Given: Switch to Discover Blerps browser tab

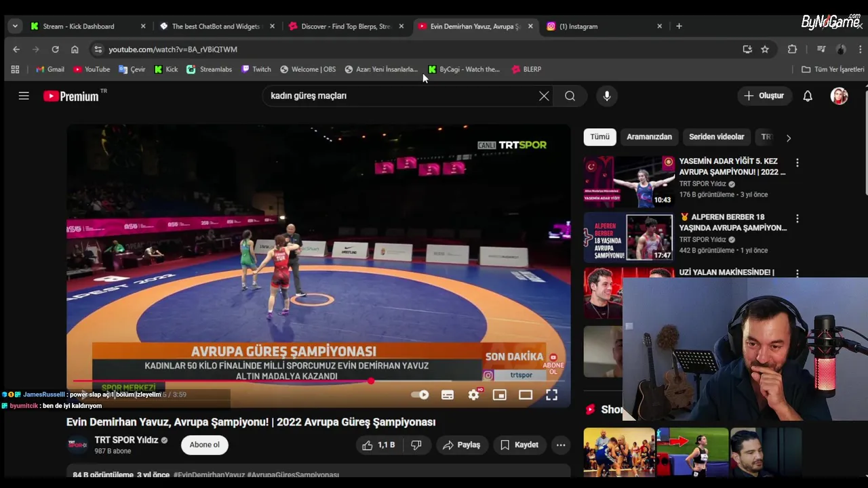Looking at the screenshot, I should tap(346, 26).
